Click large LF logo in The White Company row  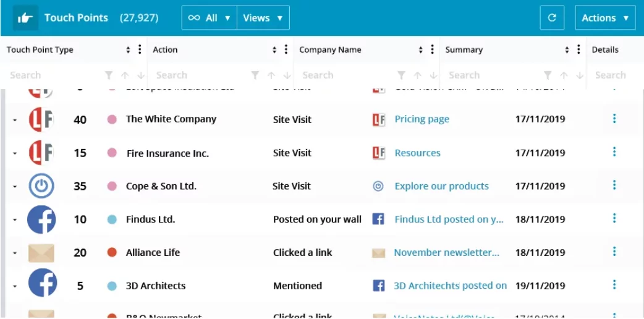pos(41,120)
